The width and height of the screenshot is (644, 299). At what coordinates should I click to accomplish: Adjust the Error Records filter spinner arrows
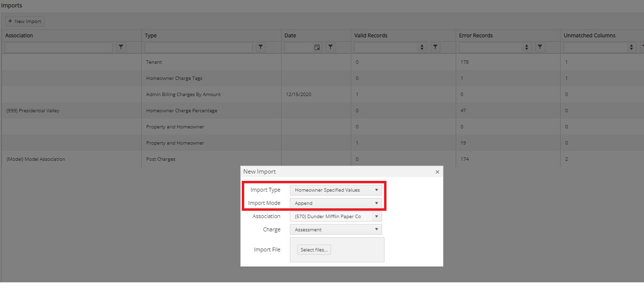pos(527,47)
